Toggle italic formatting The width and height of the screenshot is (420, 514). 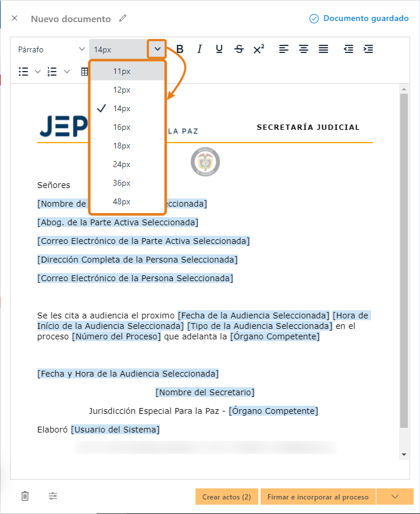click(x=199, y=49)
